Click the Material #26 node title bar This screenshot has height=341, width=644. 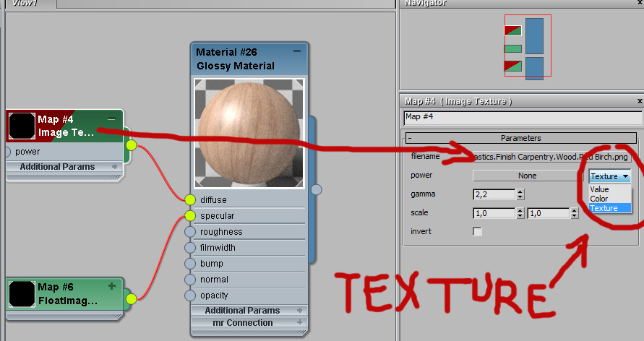(249, 59)
